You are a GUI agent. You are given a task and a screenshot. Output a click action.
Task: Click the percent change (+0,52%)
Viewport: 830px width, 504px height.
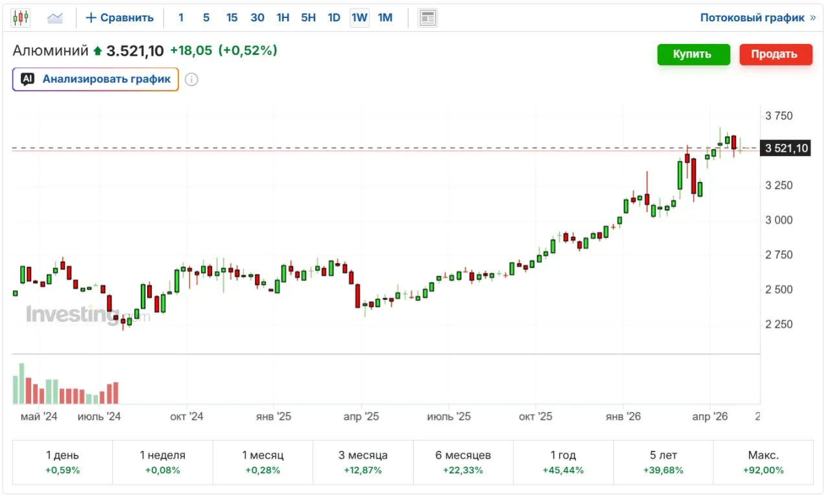click(248, 51)
